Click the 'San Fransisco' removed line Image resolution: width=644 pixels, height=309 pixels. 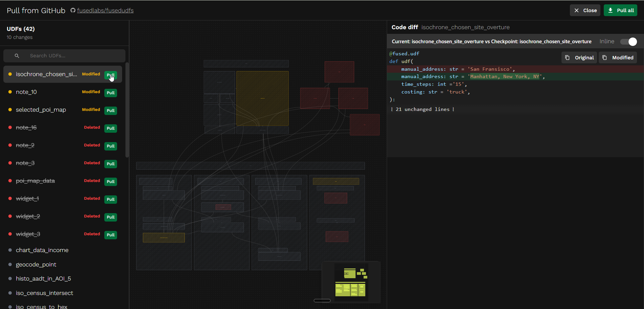click(515, 69)
